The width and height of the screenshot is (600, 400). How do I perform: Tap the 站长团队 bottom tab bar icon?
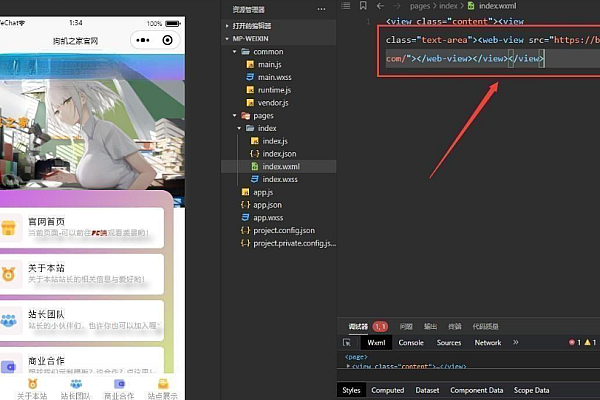(x=76, y=389)
